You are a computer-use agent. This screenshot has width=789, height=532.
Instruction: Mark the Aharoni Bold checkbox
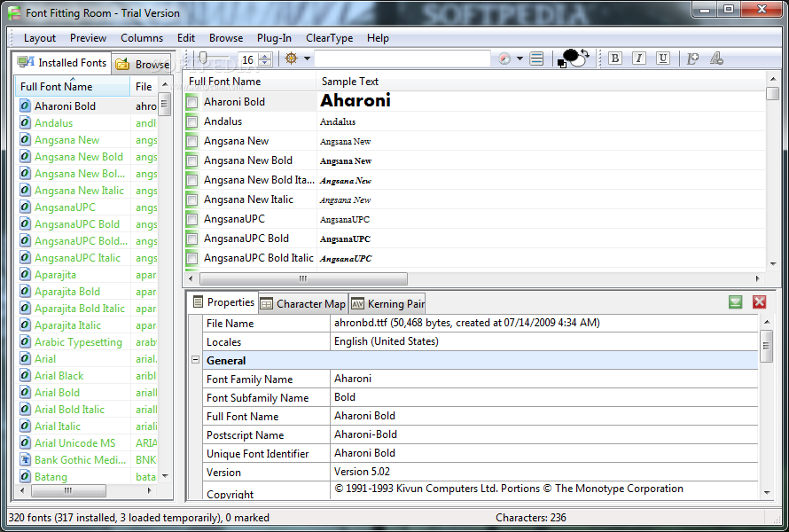(x=191, y=102)
